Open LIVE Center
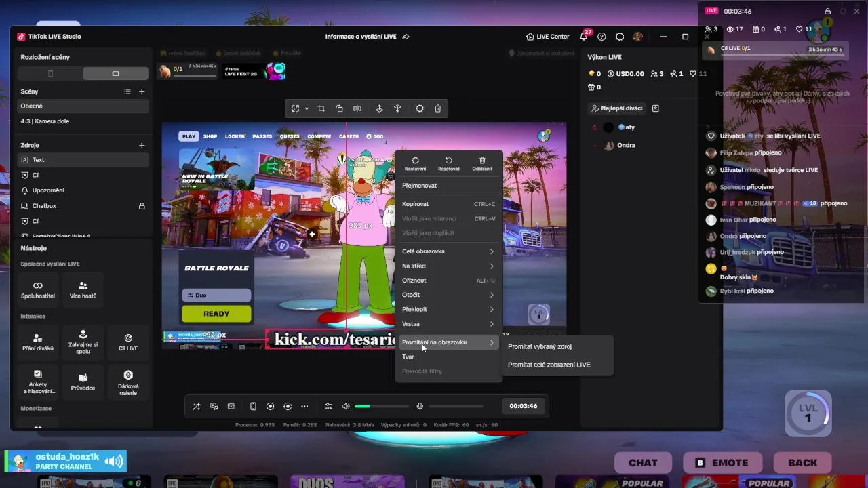 (x=548, y=37)
